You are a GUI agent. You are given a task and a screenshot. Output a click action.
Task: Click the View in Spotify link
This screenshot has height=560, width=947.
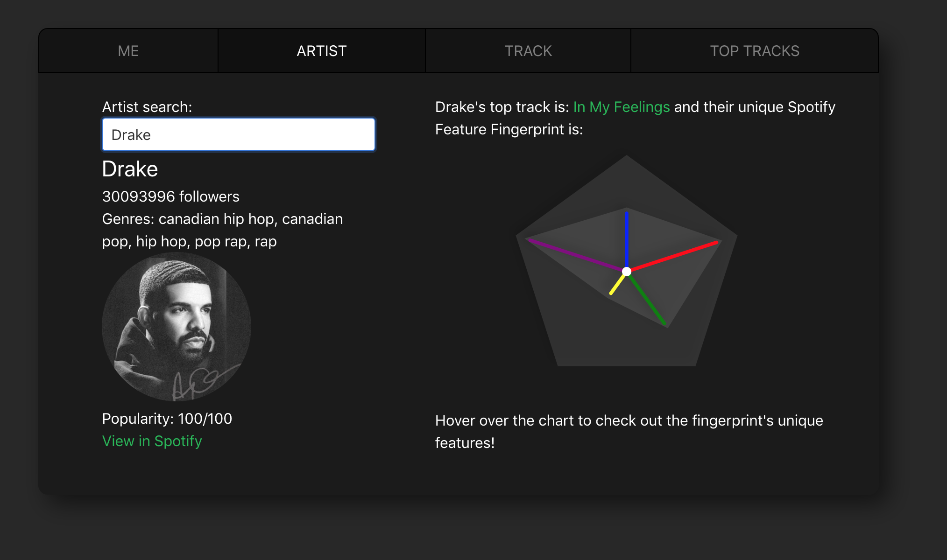(x=152, y=441)
